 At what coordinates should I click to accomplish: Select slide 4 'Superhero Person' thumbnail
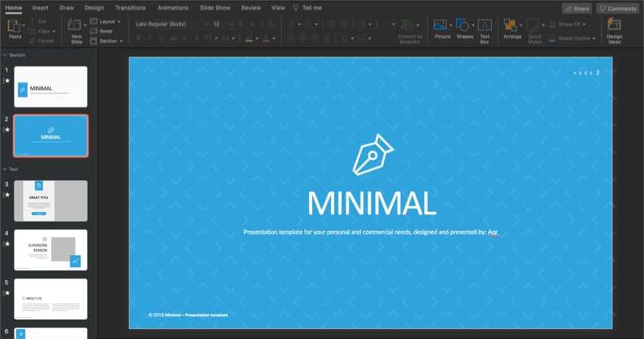(x=50, y=250)
